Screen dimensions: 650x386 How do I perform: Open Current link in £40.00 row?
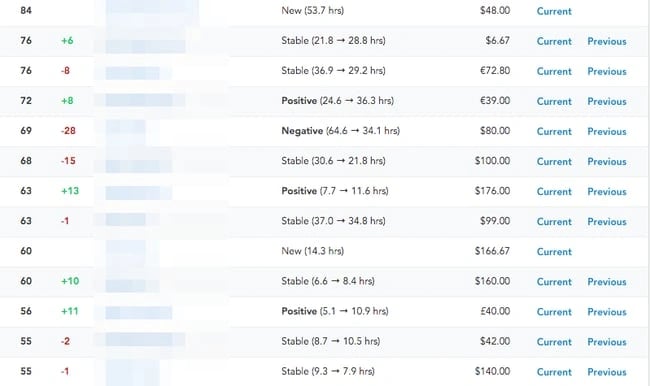pos(554,312)
